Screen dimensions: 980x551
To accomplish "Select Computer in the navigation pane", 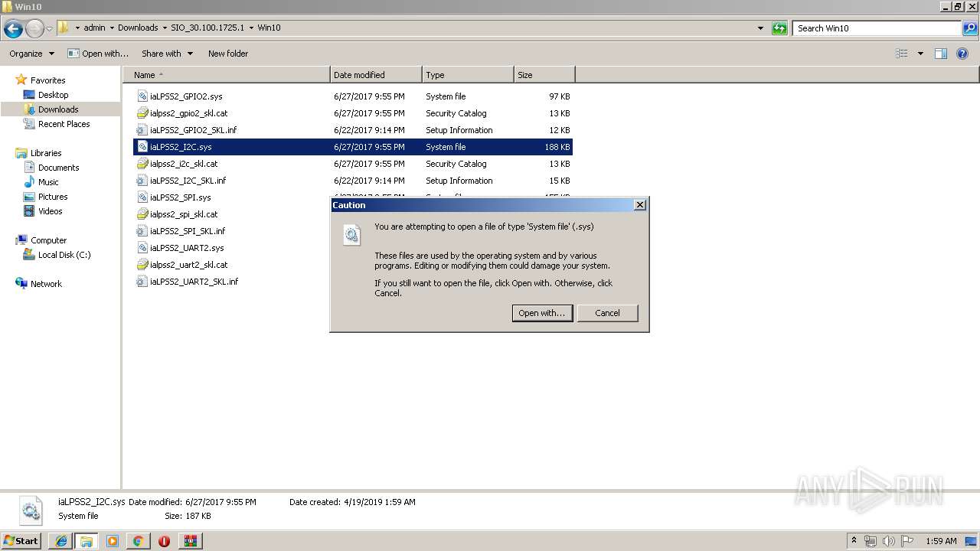I will (48, 240).
